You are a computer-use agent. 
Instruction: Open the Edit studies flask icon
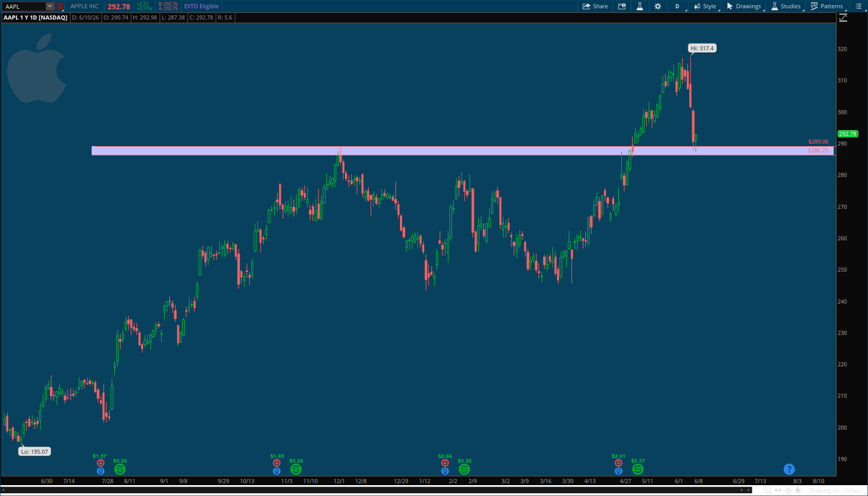tap(639, 6)
